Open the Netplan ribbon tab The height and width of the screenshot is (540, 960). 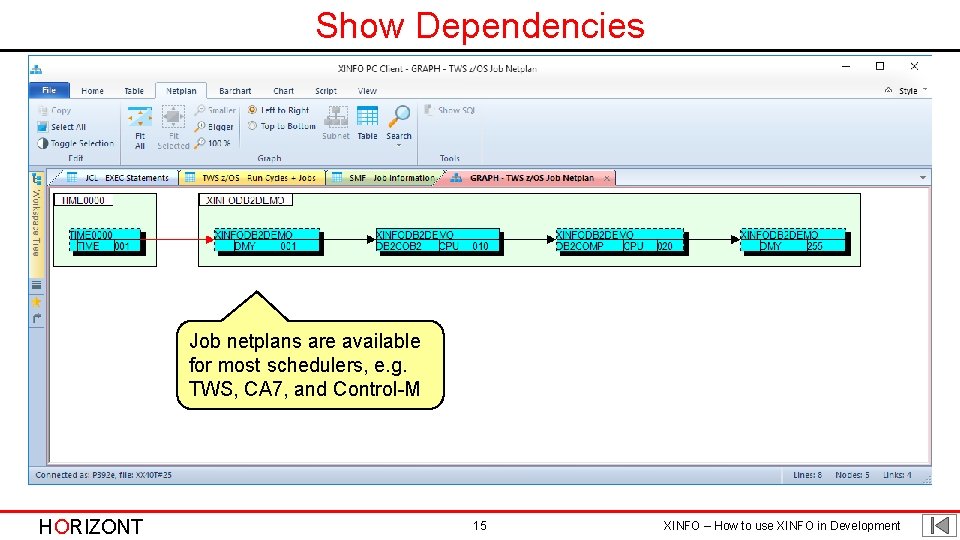coord(181,91)
